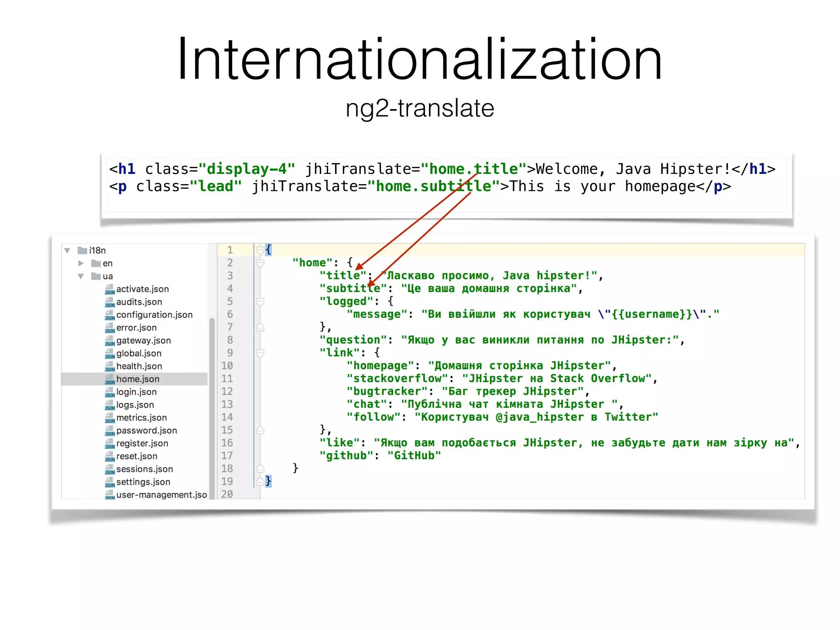
Task: Click the login.json file icon
Action: 110,392
